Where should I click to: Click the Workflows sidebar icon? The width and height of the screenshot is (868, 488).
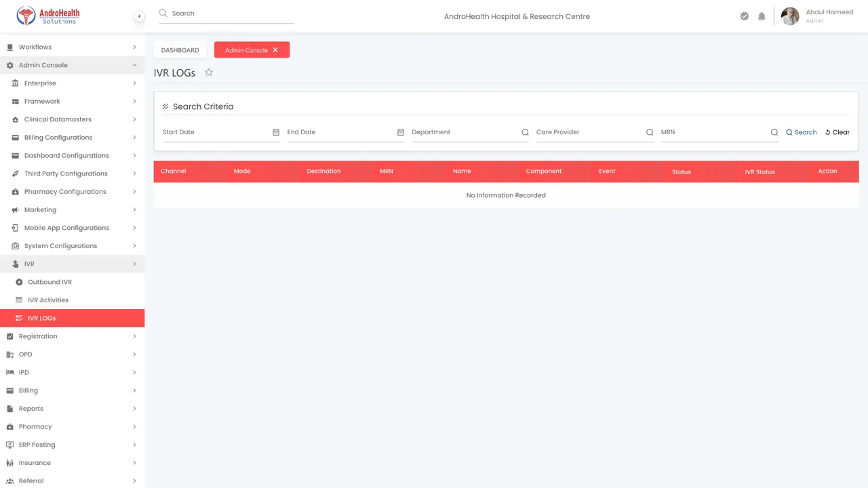click(x=9, y=47)
